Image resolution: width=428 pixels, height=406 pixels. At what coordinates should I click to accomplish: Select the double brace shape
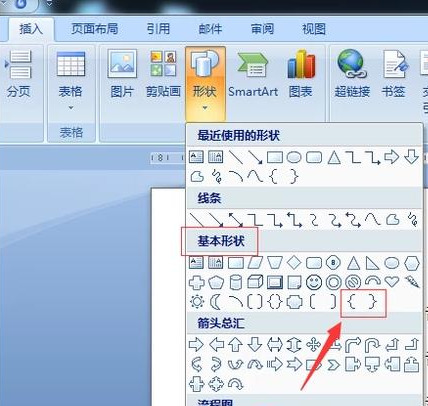pyautogui.click(x=275, y=302)
